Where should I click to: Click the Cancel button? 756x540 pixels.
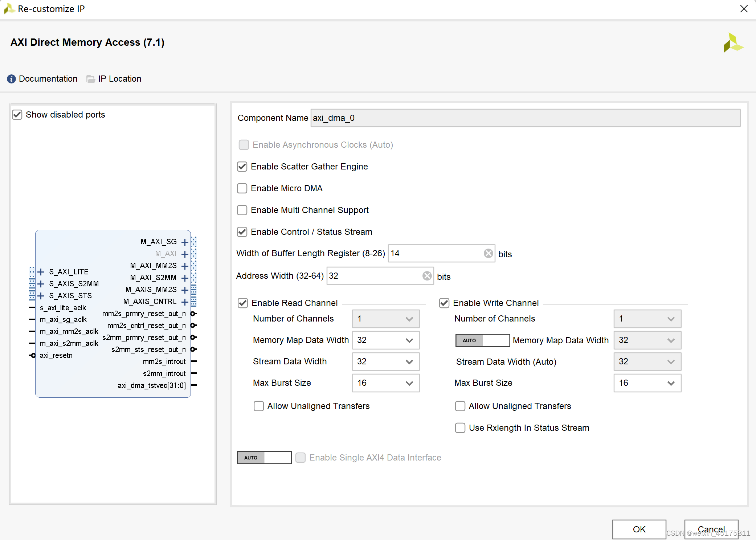[711, 529]
